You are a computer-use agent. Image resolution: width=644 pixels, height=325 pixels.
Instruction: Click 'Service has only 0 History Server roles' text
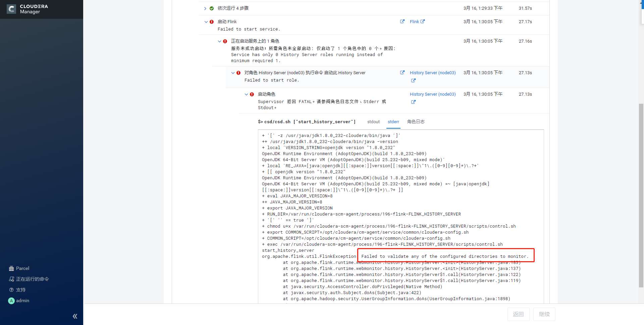(307, 58)
